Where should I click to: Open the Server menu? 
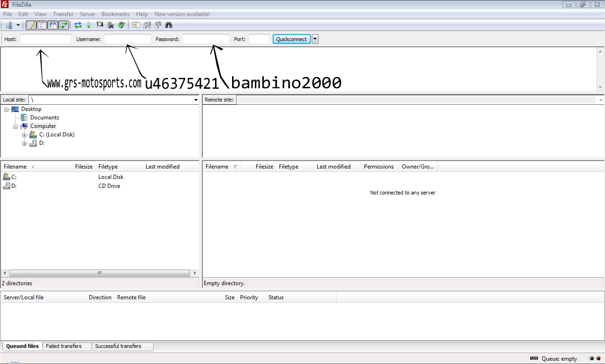87,14
